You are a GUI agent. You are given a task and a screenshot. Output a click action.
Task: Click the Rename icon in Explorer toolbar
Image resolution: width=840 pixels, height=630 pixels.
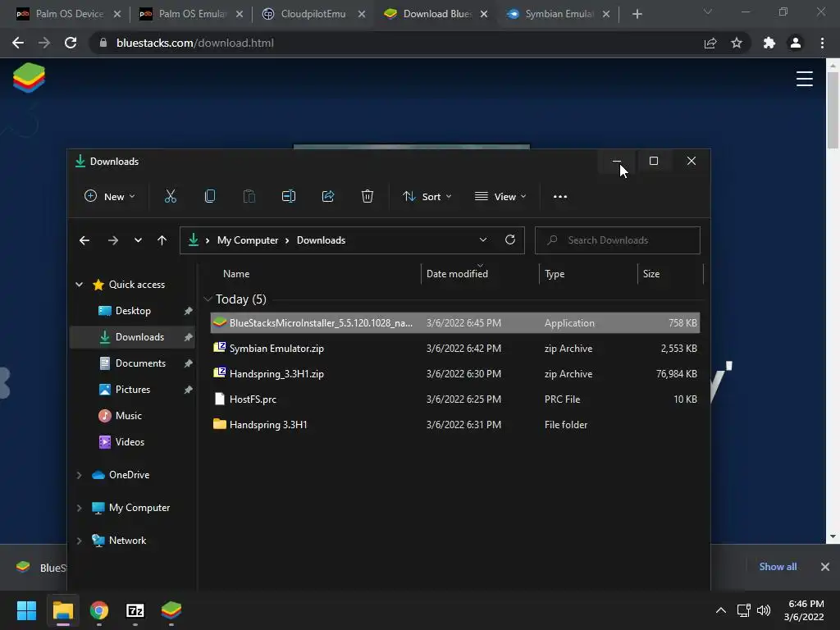coord(289,197)
